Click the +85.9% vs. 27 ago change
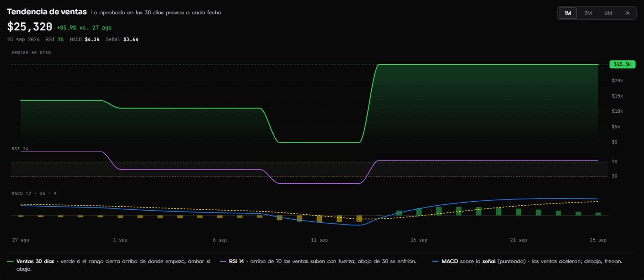Viewport: 644px width, 280px height. [84, 28]
